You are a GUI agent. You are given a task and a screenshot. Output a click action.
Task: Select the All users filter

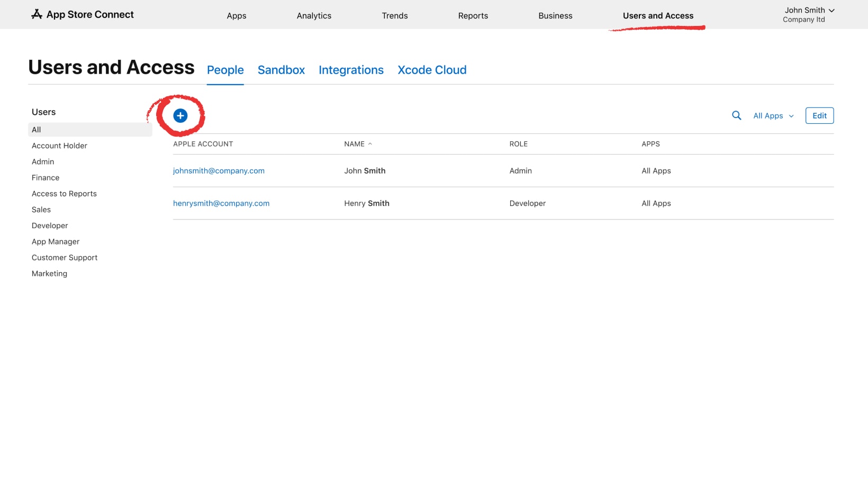[90, 130]
